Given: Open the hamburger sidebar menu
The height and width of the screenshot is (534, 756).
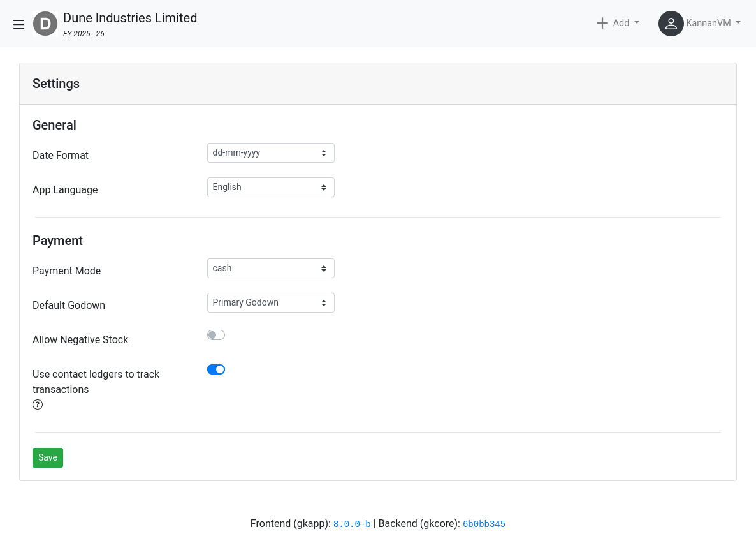Looking at the screenshot, I should (18, 25).
